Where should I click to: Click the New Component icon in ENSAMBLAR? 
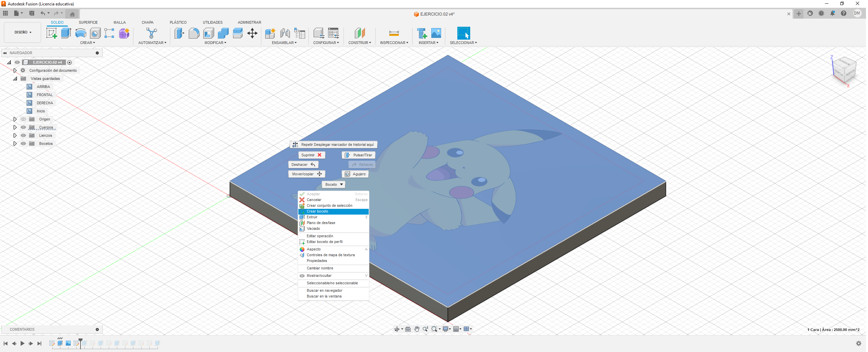(x=270, y=33)
